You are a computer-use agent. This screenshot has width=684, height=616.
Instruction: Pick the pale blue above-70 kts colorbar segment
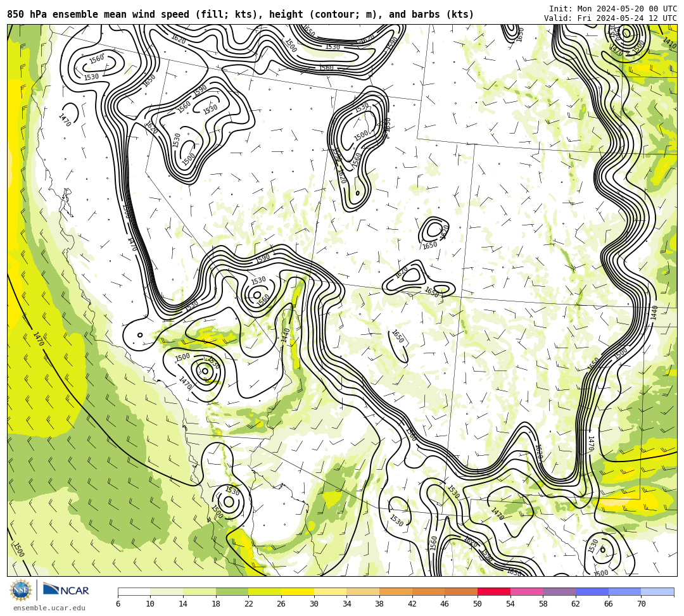click(657, 591)
